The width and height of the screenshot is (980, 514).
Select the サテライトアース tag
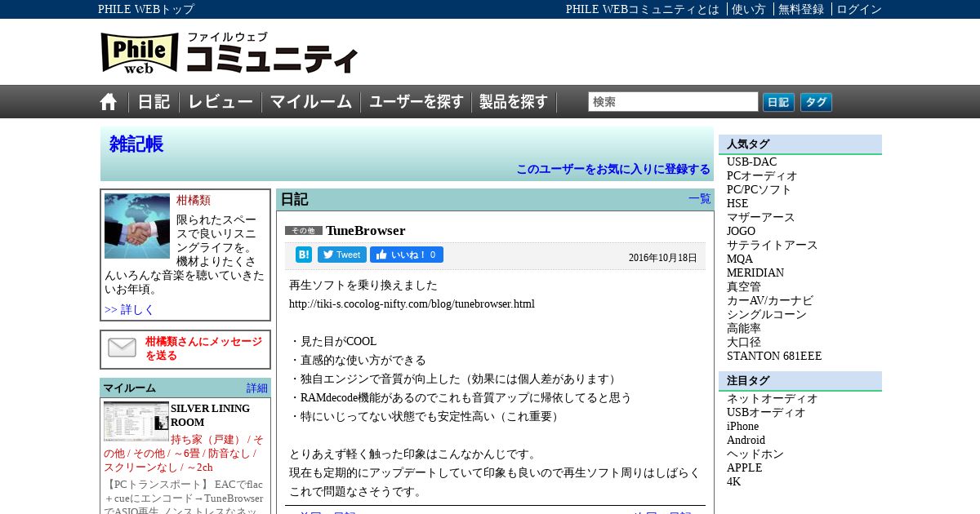coord(773,245)
